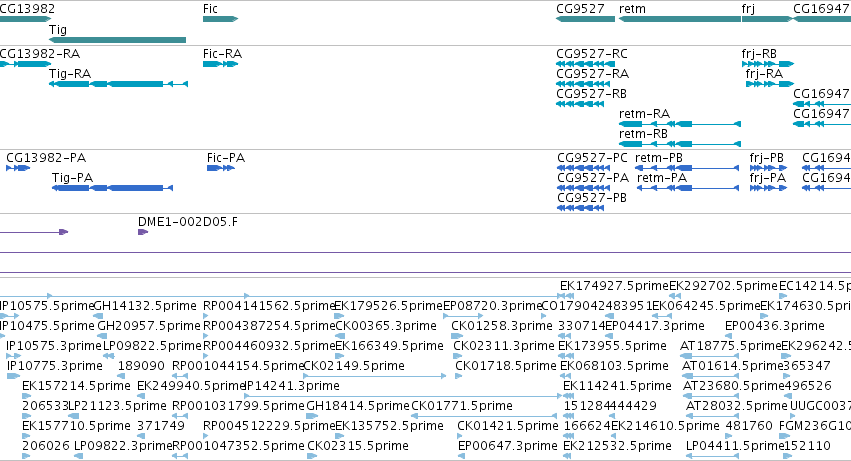Open the CK00365.3prime EST label
The width and height of the screenshot is (851, 461).
click(386, 326)
